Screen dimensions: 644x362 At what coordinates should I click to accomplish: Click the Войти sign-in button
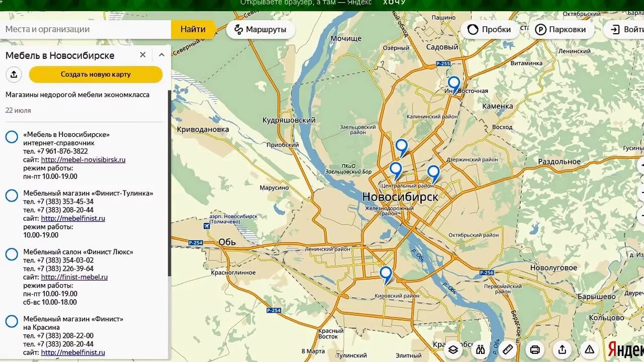point(624,29)
